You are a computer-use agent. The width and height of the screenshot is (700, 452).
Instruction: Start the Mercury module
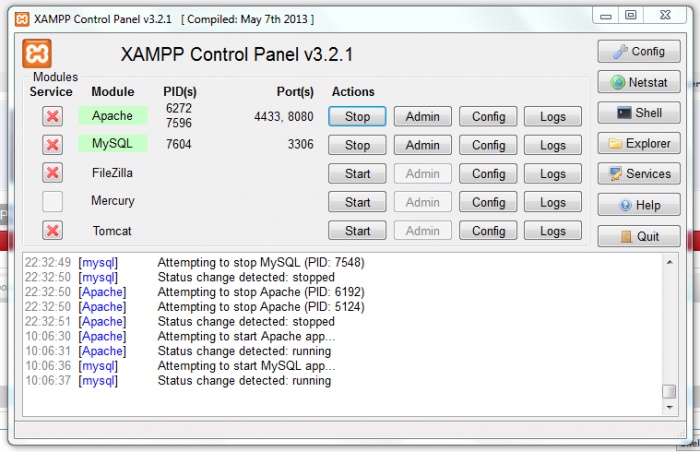[x=357, y=202]
